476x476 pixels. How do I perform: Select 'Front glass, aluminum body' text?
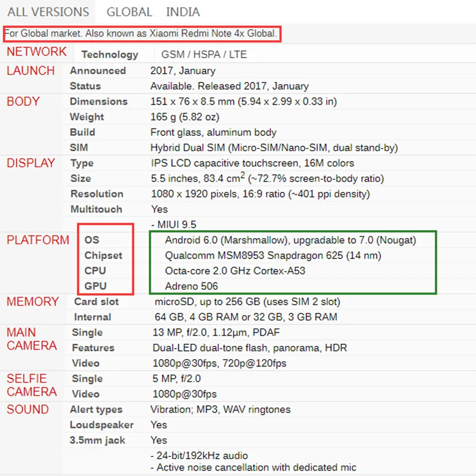point(214,132)
